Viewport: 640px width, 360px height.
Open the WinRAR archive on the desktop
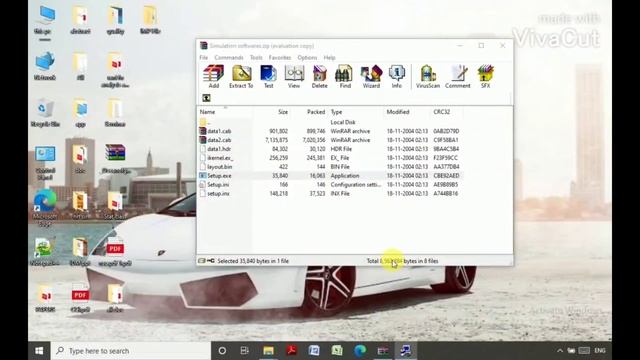point(115,159)
